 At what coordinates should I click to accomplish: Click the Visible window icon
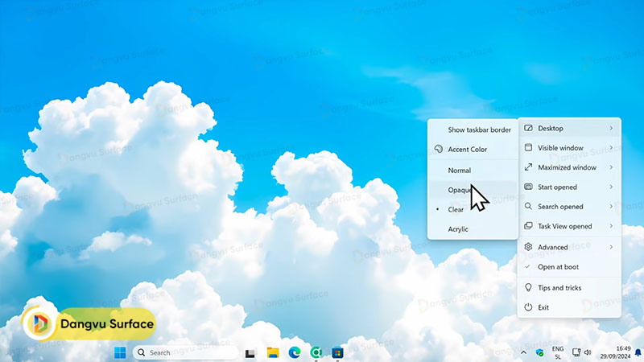click(528, 147)
